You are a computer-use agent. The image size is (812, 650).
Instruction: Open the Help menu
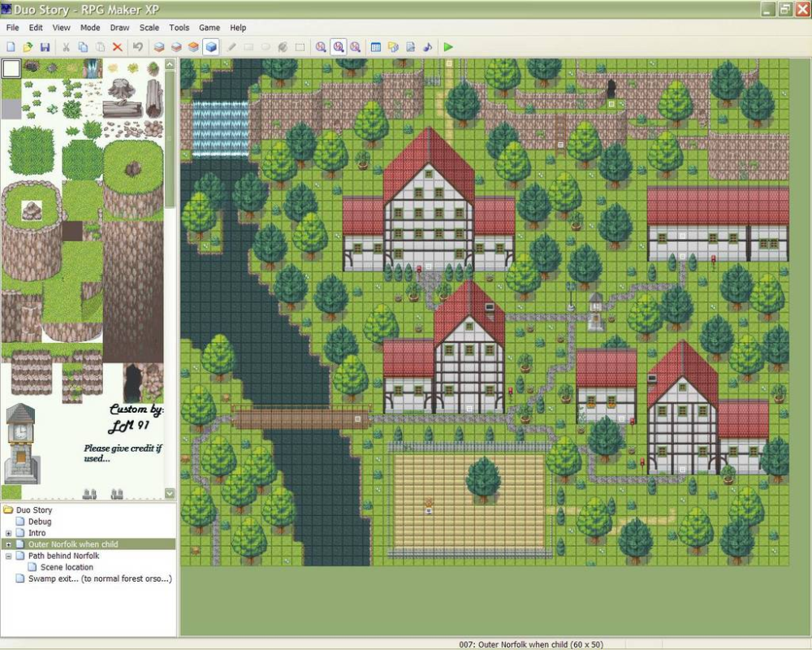tap(238, 28)
